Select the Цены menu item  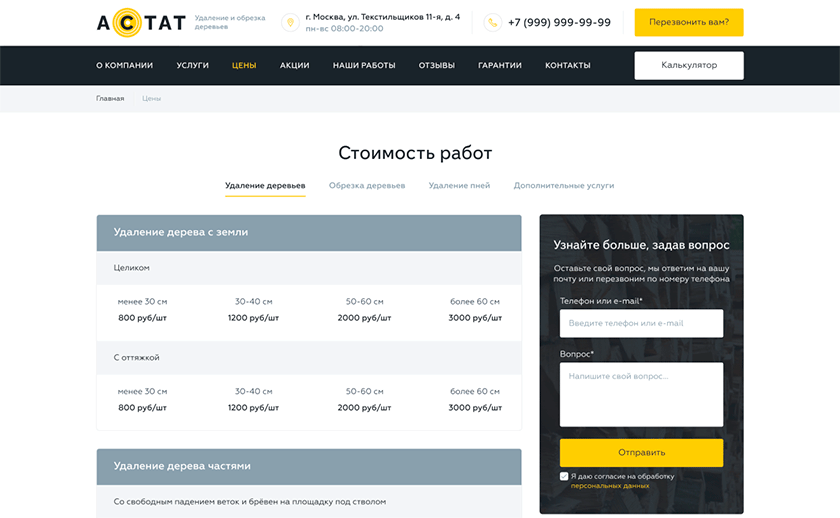tap(244, 65)
